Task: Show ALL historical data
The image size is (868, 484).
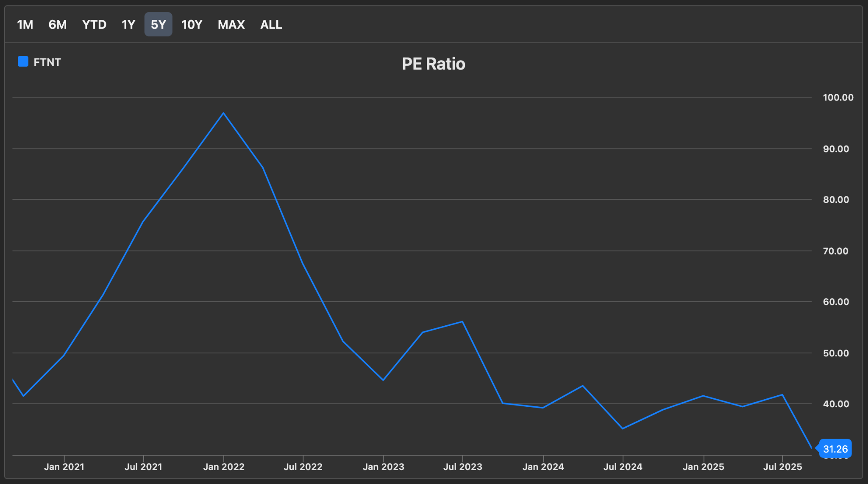Action: pyautogui.click(x=271, y=25)
